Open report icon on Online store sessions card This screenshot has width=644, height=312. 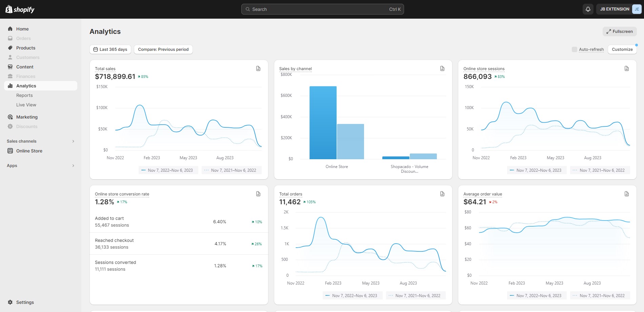pyautogui.click(x=627, y=68)
